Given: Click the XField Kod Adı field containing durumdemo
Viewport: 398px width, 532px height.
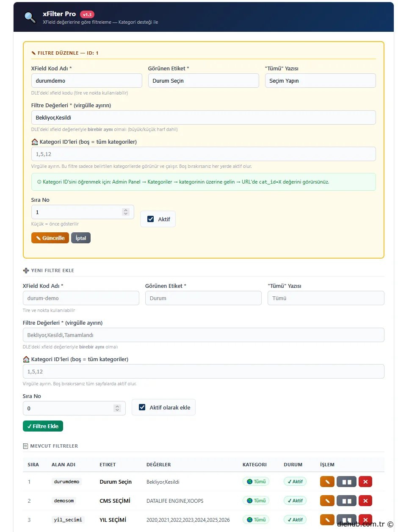Looking at the screenshot, I should [x=86, y=81].
